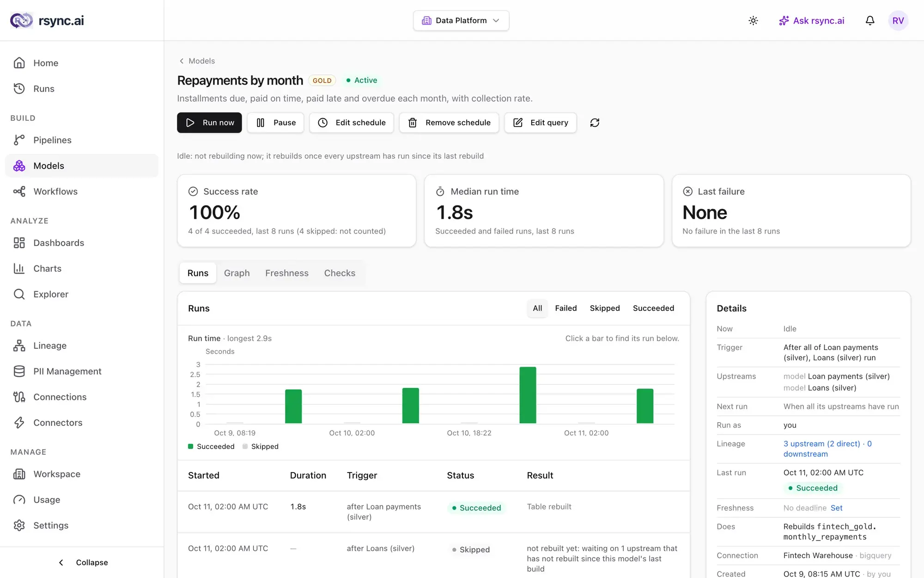Open Lineage in sidebar
Image resolution: width=924 pixels, height=578 pixels.
pyautogui.click(x=82, y=345)
